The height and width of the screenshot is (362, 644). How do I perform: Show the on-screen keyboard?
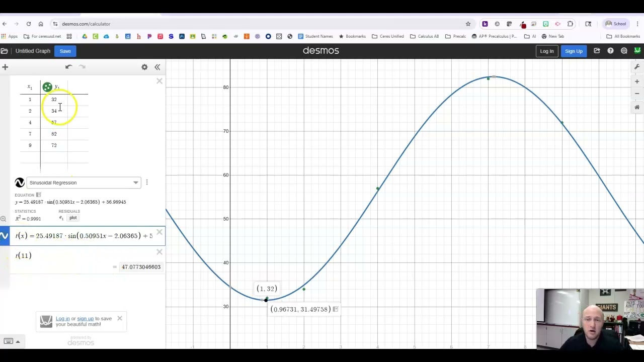pyautogui.click(x=9, y=341)
